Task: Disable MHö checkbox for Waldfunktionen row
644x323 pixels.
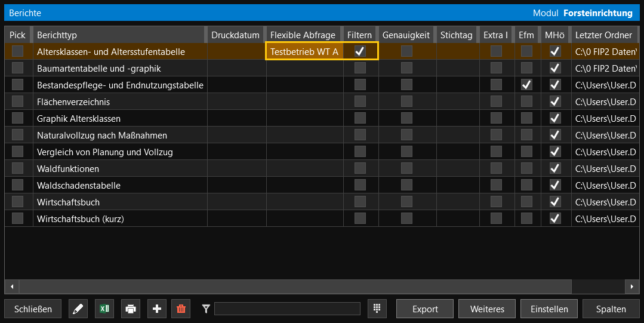Action: click(555, 168)
